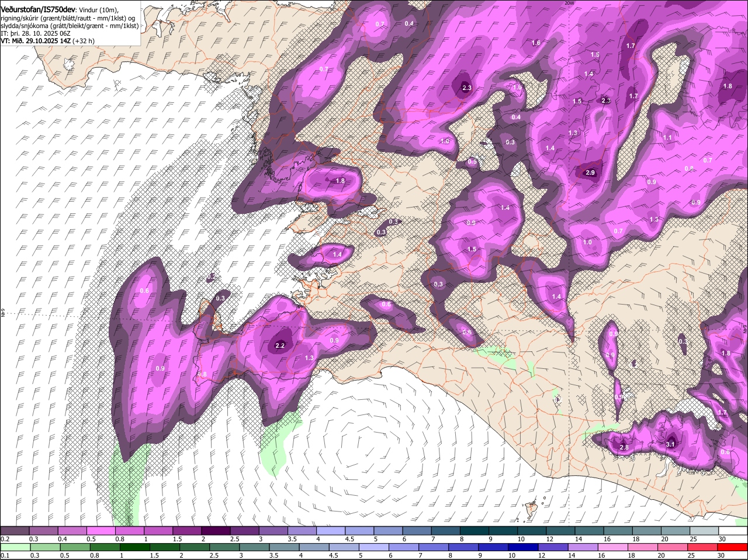Click the 2.8 precipitation value label
This screenshot has height=560, width=748.
click(x=624, y=448)
